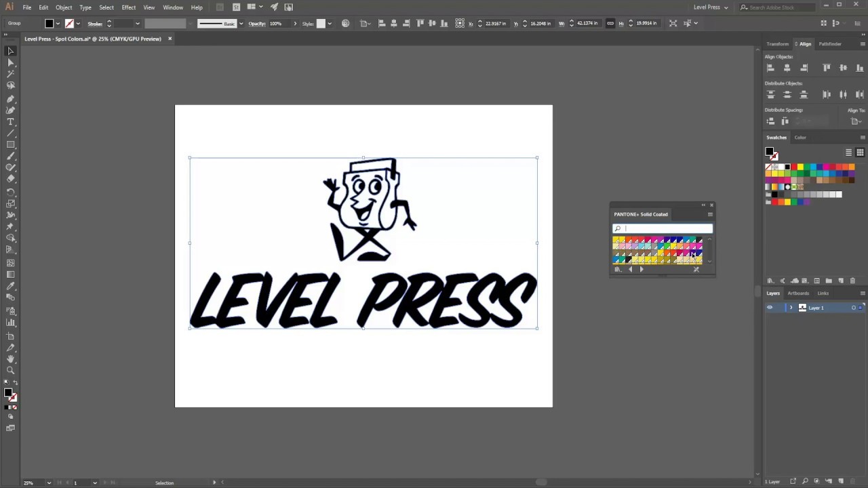Expand Layer 1 sublayers arrow

[x=791, y=308]
